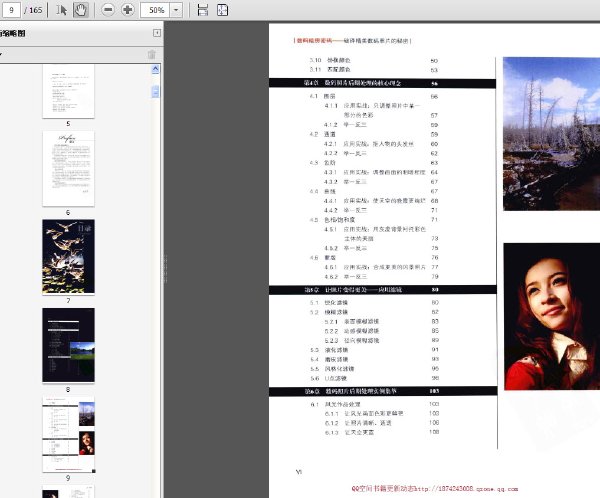
Task: Zoom in with the plus button
Action: click(x=128, y=10)
